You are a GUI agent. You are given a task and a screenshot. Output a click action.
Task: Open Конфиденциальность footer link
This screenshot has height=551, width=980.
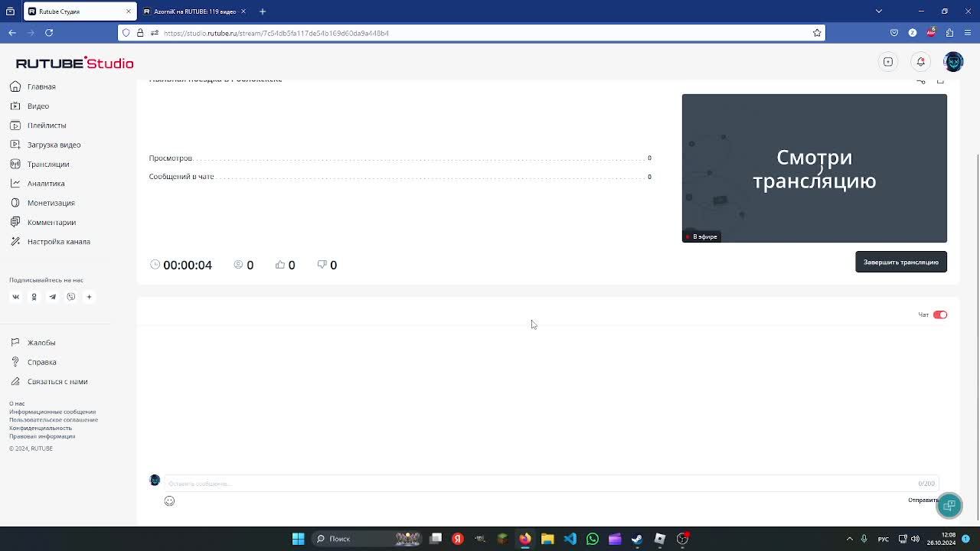pos(41,428)
